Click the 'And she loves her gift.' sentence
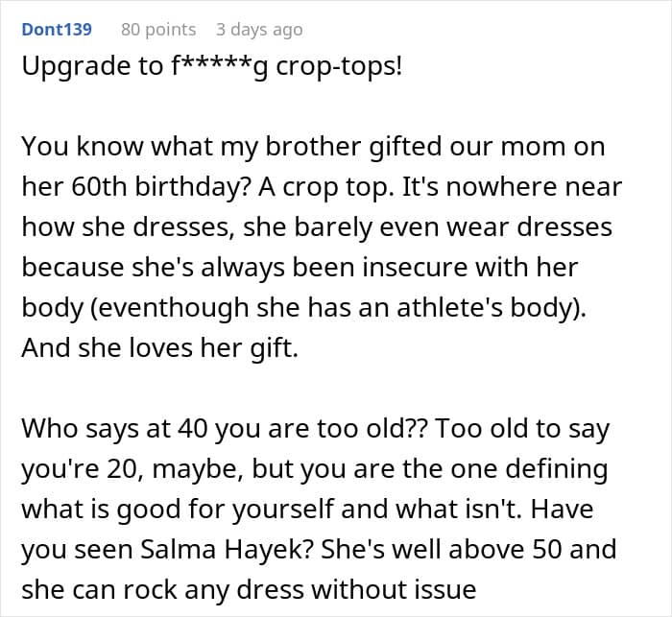The width and height of the screenshot is (672, 617). [x=160, y=348]
